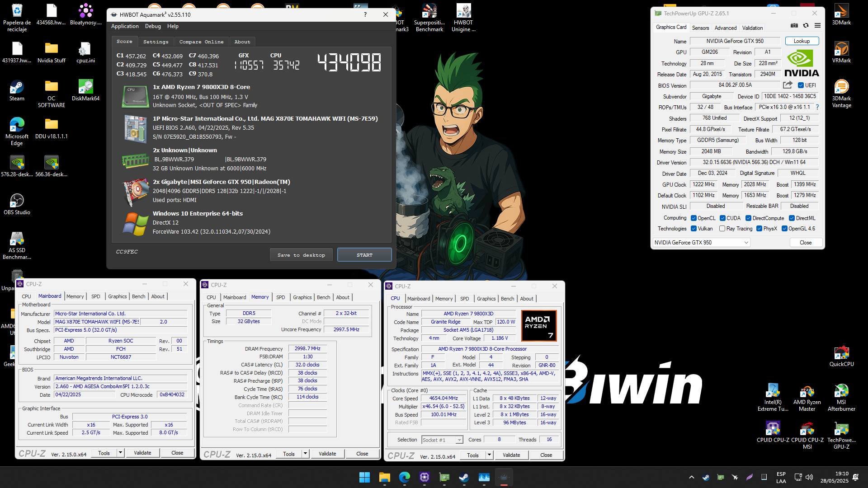868x488 pixels.
Task: Toggle CUDA checkbox in GPU-Z
Action: point(722,218)
